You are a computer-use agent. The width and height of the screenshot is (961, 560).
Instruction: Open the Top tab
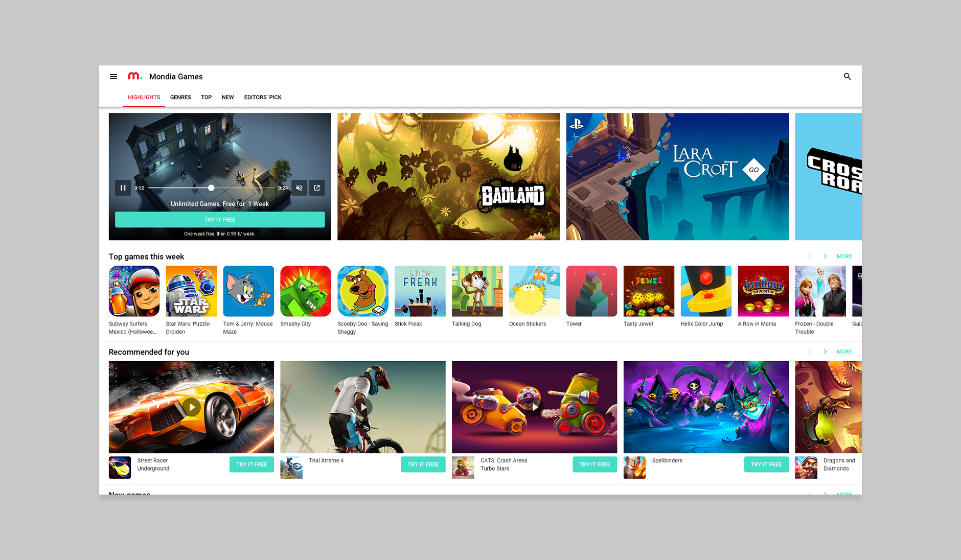click(207, 97)
